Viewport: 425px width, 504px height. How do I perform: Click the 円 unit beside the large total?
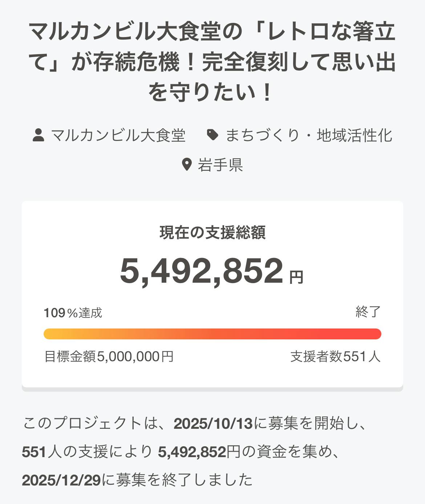[x=296, y=278]
